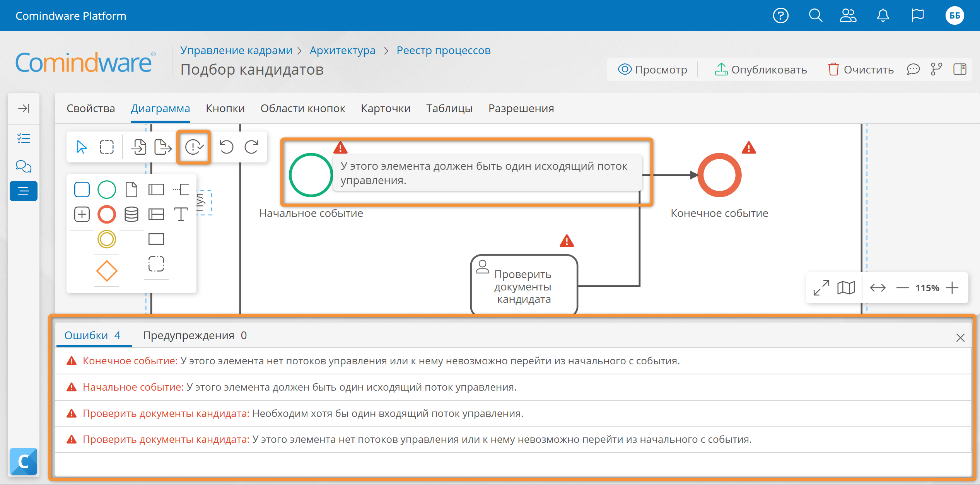Open the users group icon in header

click(x=849, y=16)
